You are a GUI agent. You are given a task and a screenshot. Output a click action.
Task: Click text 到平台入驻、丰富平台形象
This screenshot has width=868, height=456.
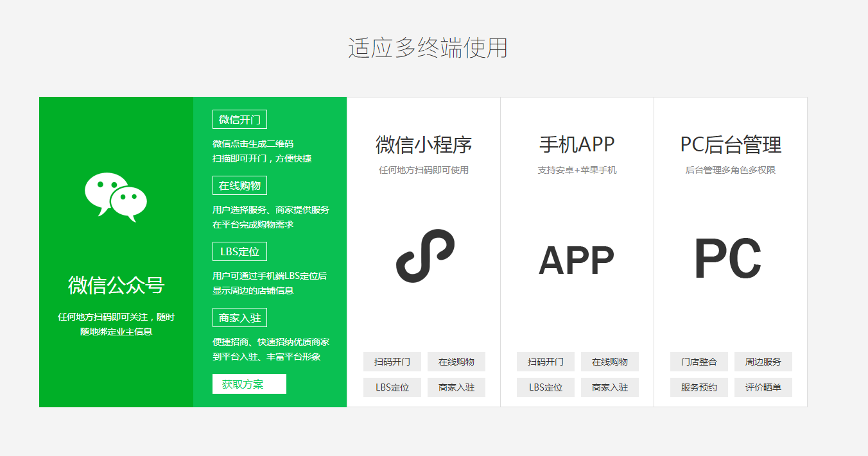click(266, 357)
